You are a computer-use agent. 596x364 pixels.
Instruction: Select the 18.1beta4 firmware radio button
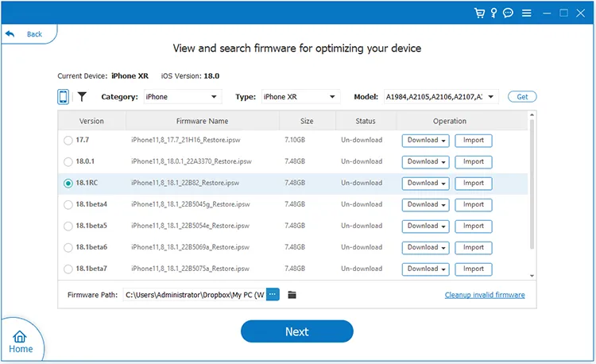pos(68,205)
